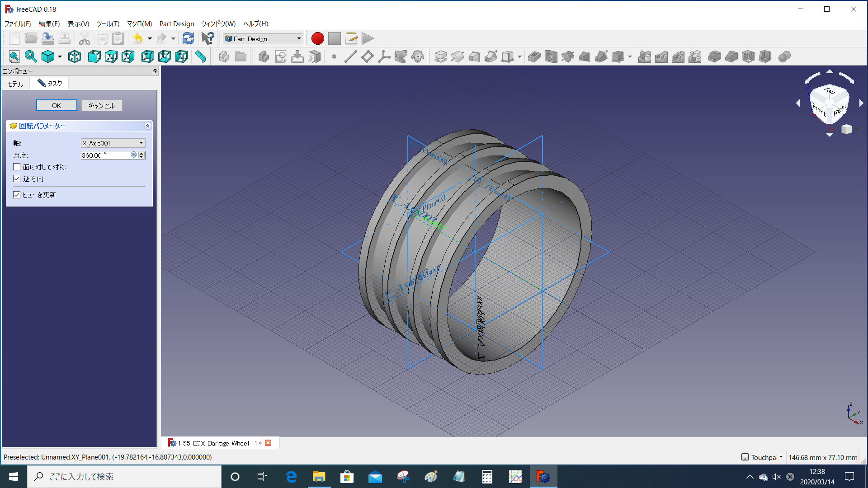Click the red macro record button
The height and width of the screenshot is (488, 868).
[317, 38]
